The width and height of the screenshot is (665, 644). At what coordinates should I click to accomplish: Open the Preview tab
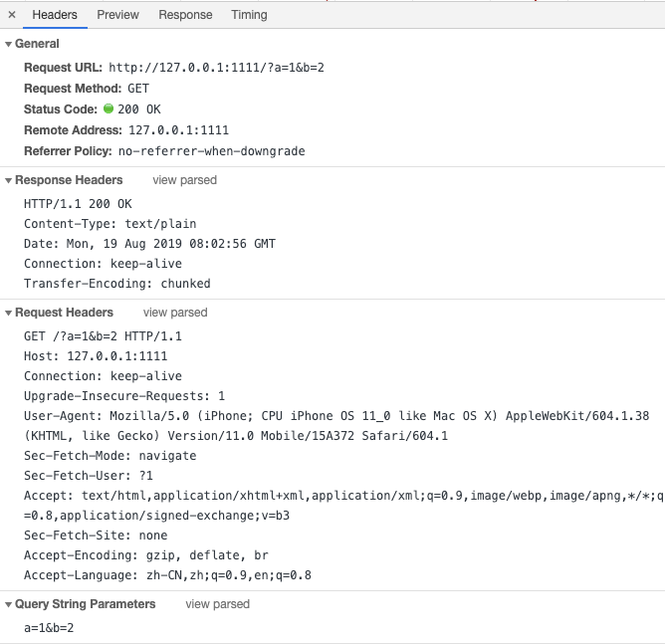click(x=117, y=15)
